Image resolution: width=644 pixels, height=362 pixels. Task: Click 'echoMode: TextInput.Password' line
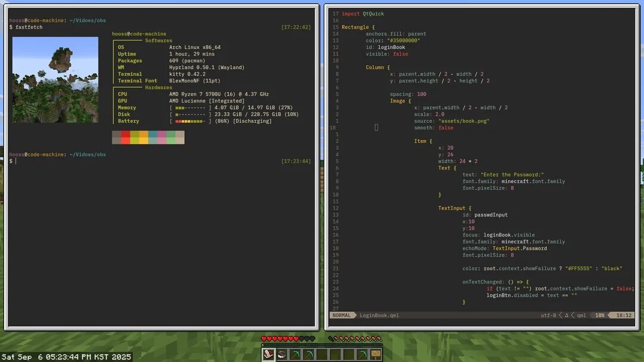click(x=504, y=249)
